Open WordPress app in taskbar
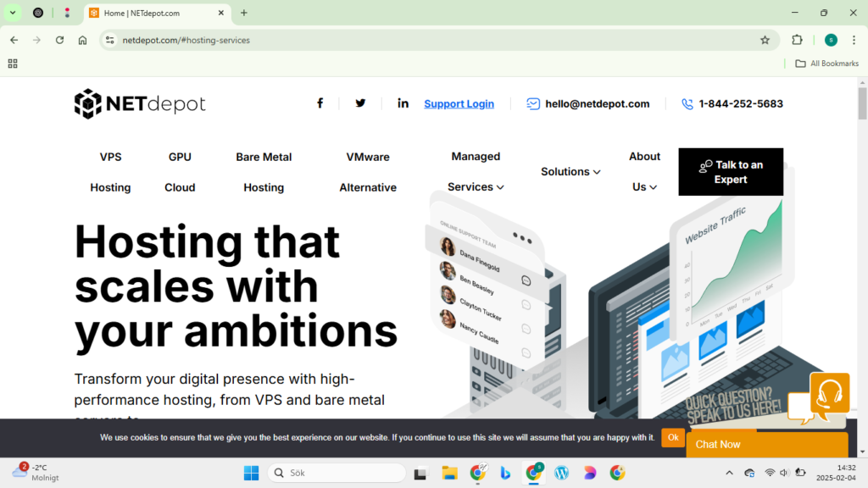The width and height of the screenshot is (868, 488). [x=561, y=473]
